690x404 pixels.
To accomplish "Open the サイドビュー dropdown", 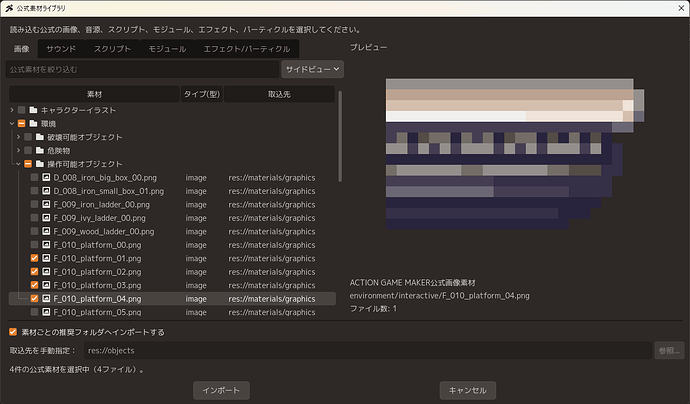I will tap(312, 69).
